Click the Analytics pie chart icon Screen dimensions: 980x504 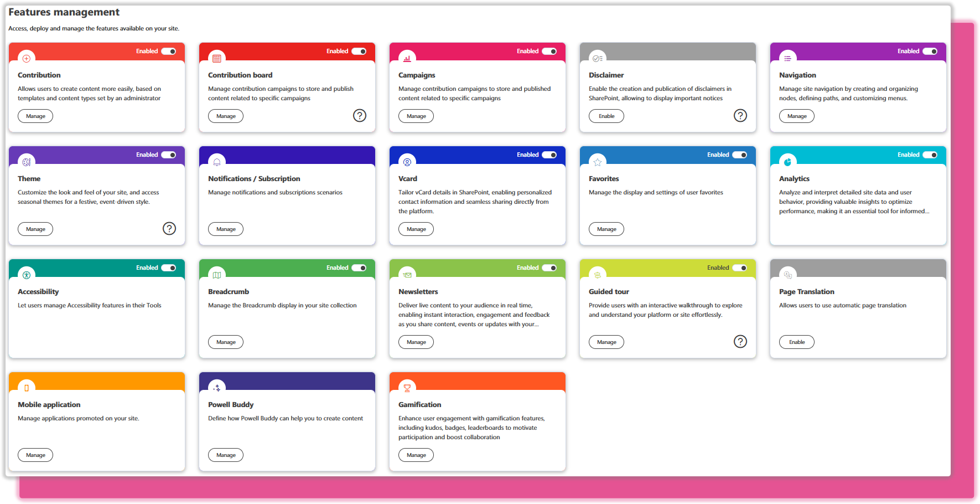[788, 162]
